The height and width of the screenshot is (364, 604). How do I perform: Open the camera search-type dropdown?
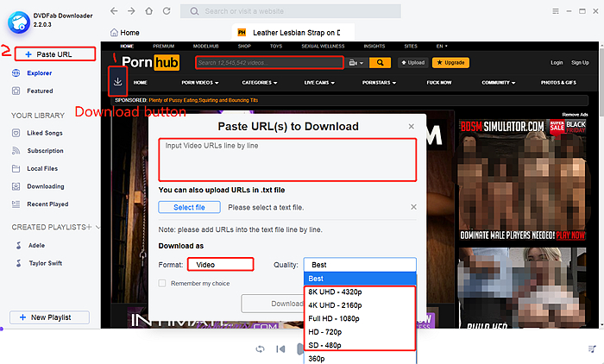[355, 62]
